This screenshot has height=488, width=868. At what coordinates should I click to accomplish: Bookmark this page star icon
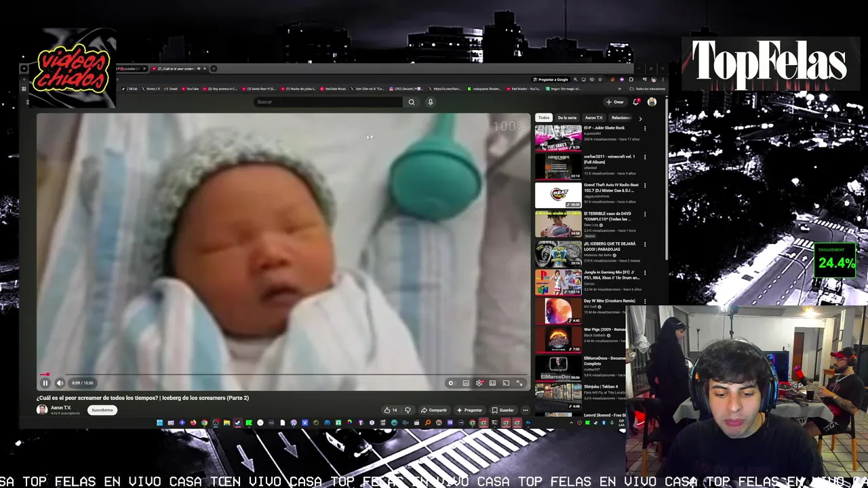[x=599, y=79]
